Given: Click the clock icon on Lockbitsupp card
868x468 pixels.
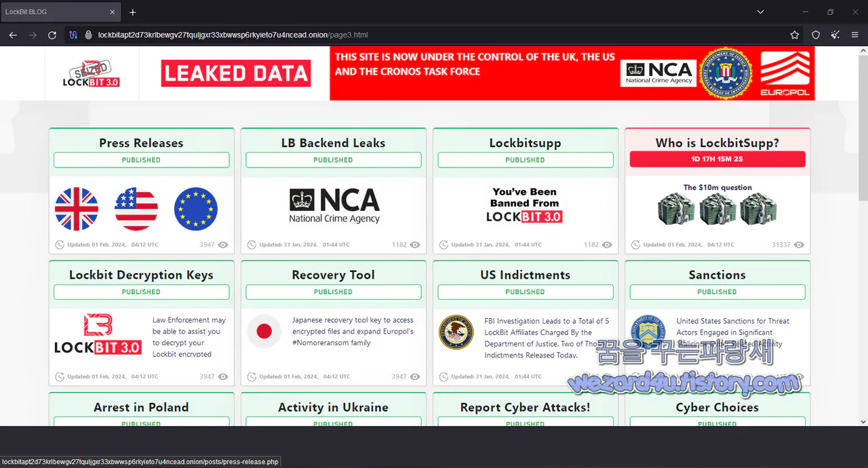Looking at the screenshot, I should pos(443,245).
